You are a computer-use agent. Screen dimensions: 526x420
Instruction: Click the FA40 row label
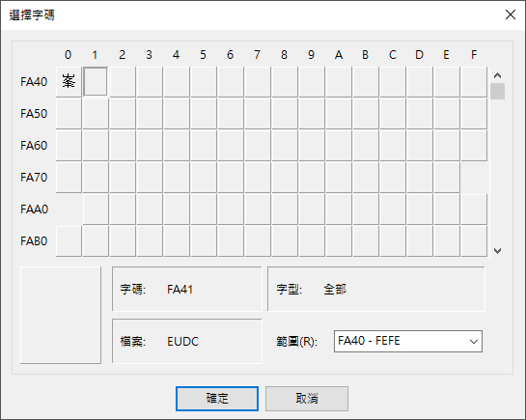pos(34,82)
